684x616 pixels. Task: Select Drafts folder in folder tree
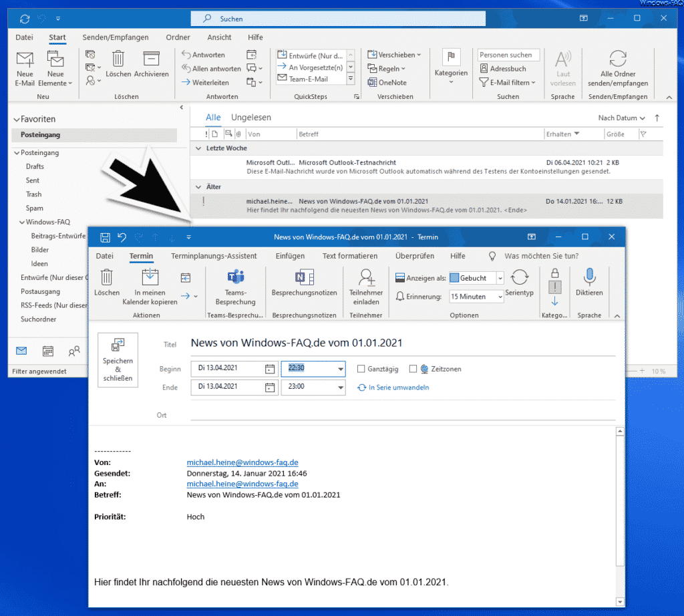click(x=35, y=166)
